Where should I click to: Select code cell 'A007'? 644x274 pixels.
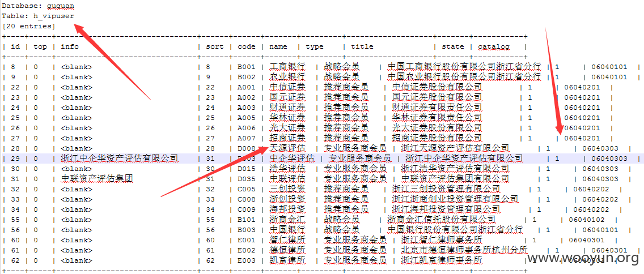coord(247,138)
